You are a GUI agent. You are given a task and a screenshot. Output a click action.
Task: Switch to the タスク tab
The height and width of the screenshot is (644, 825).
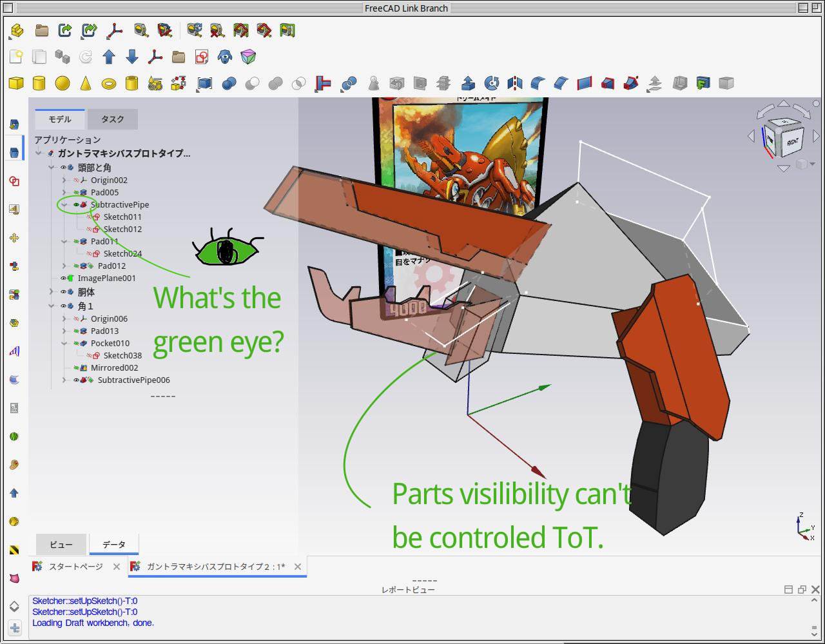[112, 119]
